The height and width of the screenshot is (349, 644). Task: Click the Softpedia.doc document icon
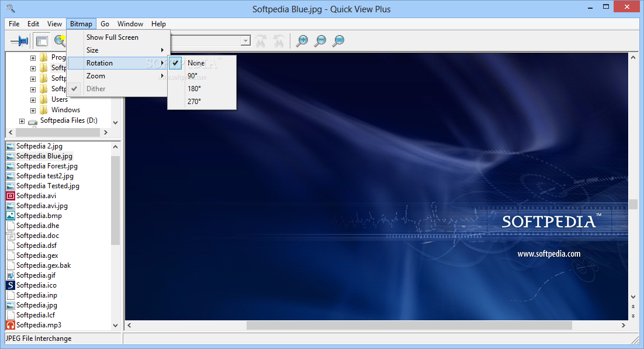pyautogui.click(x=11, y=236)
